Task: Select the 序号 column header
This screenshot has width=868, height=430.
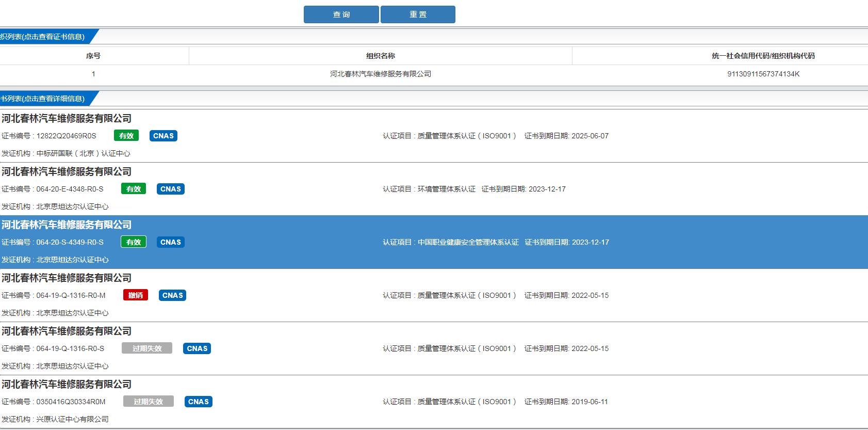Action: coord(93,56)
